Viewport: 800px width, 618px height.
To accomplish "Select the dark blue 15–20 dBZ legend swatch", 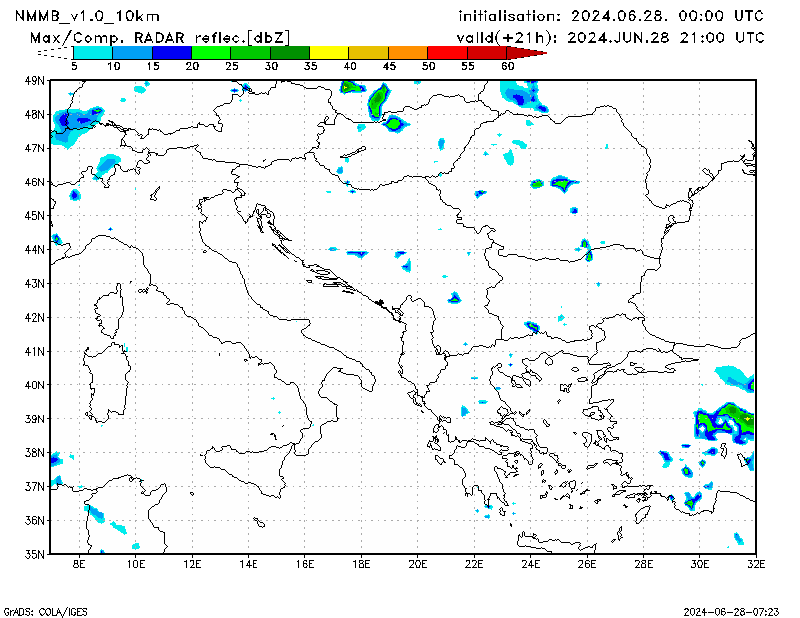I will click(x=171, y=51).
